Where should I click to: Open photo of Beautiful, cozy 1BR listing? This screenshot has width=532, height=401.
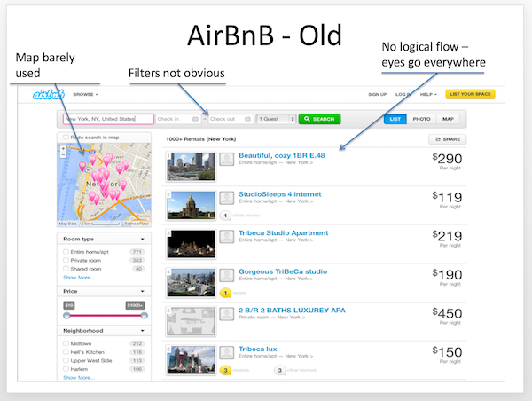tap(191, 167)
